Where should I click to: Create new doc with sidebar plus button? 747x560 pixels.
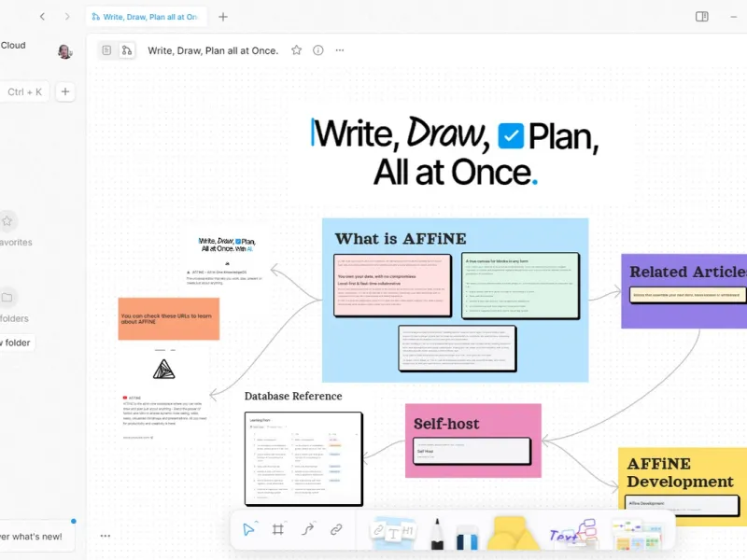click(x=65, y=91)
